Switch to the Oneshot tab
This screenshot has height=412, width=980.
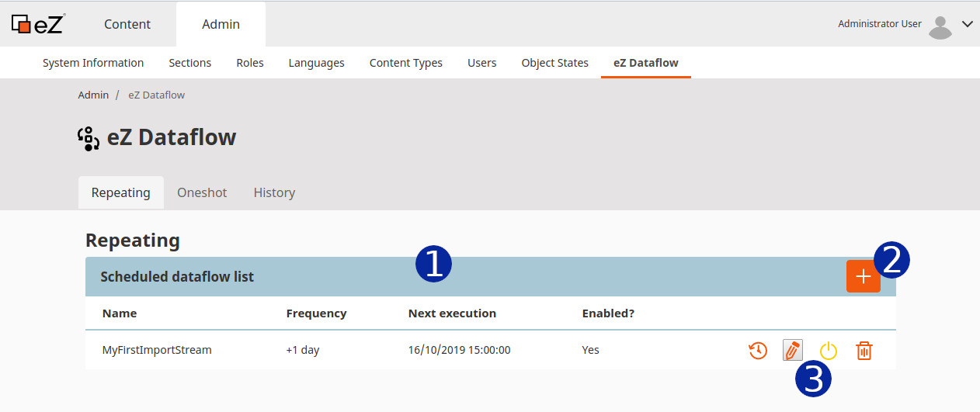point(202,192)
